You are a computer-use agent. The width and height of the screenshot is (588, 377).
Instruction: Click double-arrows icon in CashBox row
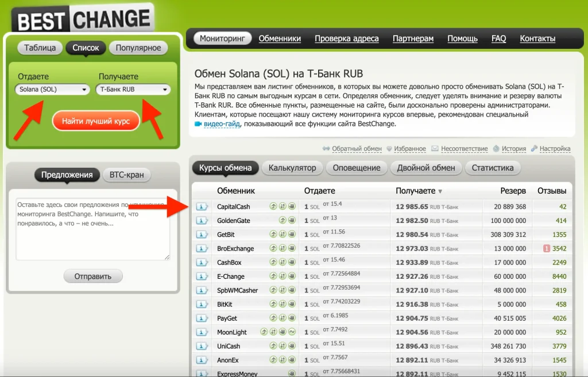(x=283, y=261)
